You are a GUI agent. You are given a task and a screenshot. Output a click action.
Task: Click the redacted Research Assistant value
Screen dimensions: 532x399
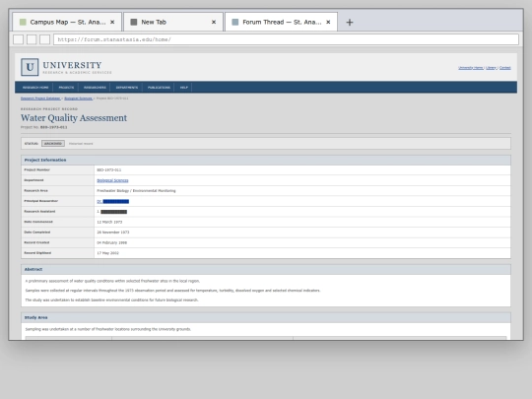[x=112, y=212]
